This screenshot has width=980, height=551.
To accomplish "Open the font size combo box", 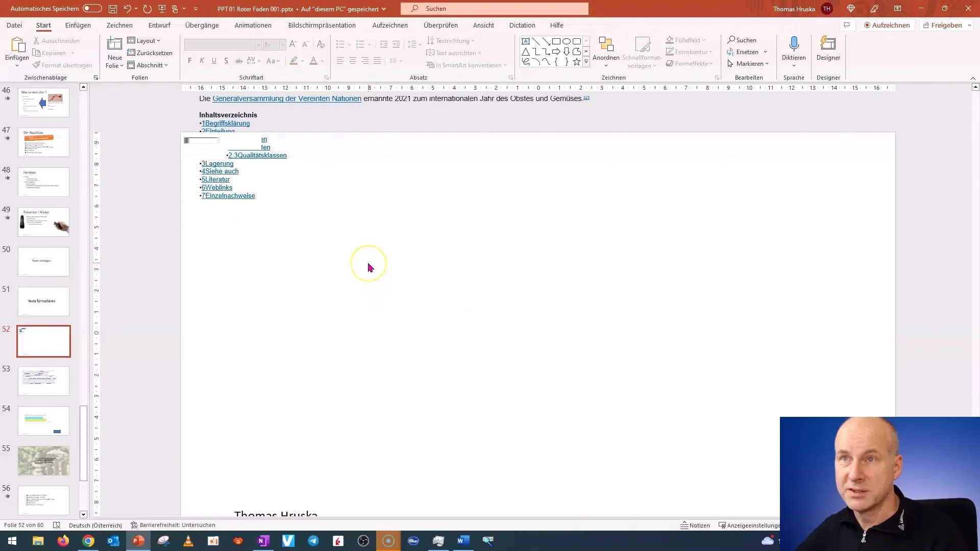I will [x=274, y=45].
